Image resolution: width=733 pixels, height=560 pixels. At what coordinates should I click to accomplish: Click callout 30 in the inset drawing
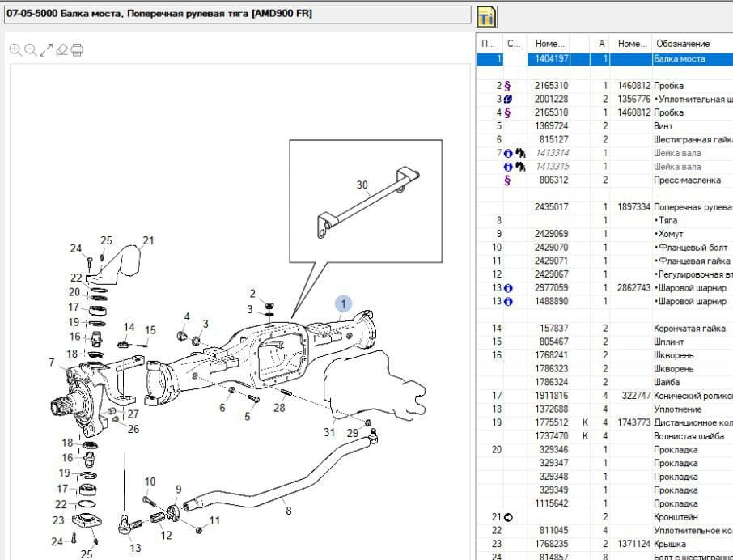362,185
